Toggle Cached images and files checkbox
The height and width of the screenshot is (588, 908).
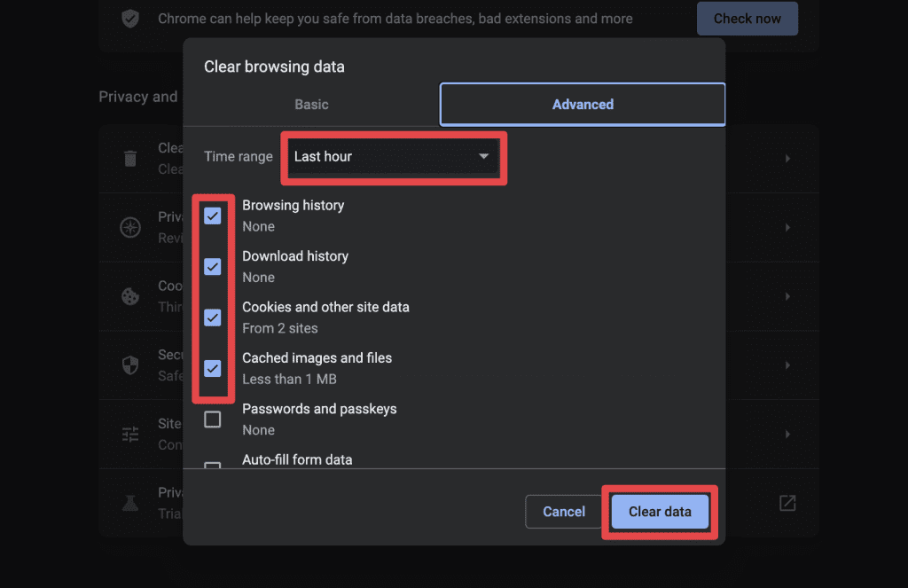[x=213, y=368]
